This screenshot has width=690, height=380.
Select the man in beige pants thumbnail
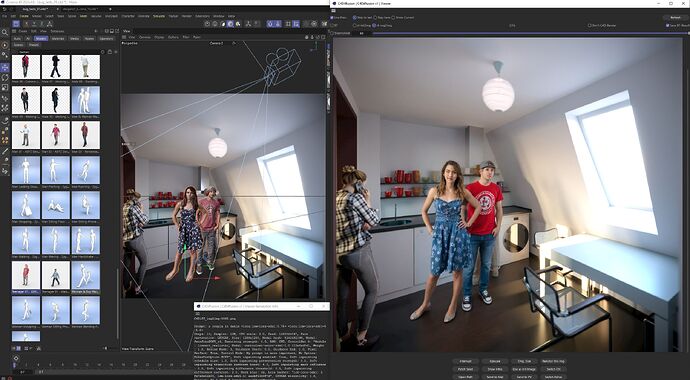[x=85, y=66]
